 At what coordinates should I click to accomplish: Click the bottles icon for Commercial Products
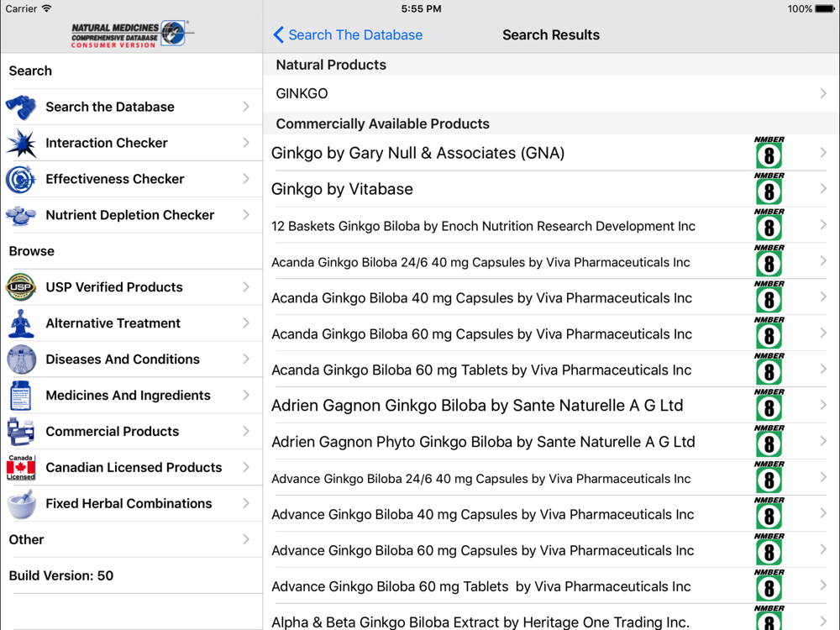click(21, 432)
